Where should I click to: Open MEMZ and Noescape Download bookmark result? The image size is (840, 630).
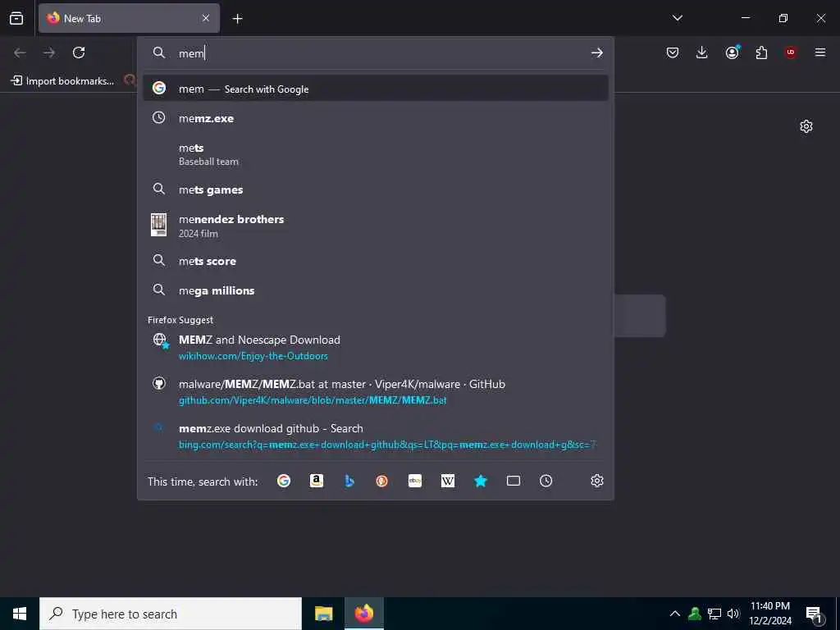click(x=376, y=347)
